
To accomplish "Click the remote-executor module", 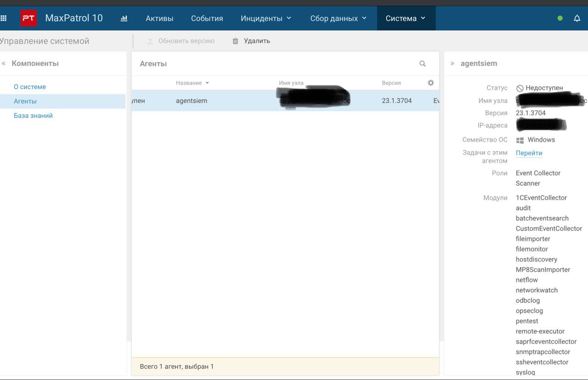I will coord(540,331).
